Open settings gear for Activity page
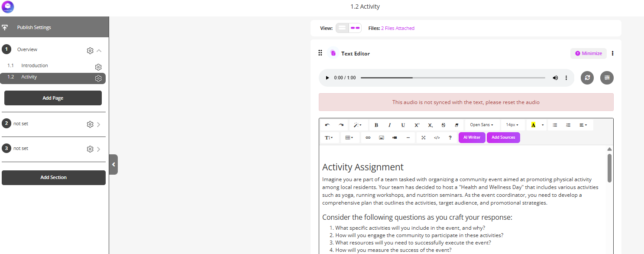Screen dimensions: 644x254 click(x=98, y=78)
